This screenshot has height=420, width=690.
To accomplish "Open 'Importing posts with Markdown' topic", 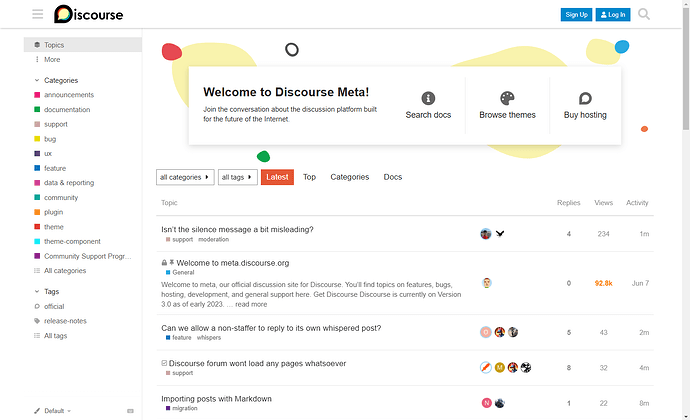I will coord(217,399).
